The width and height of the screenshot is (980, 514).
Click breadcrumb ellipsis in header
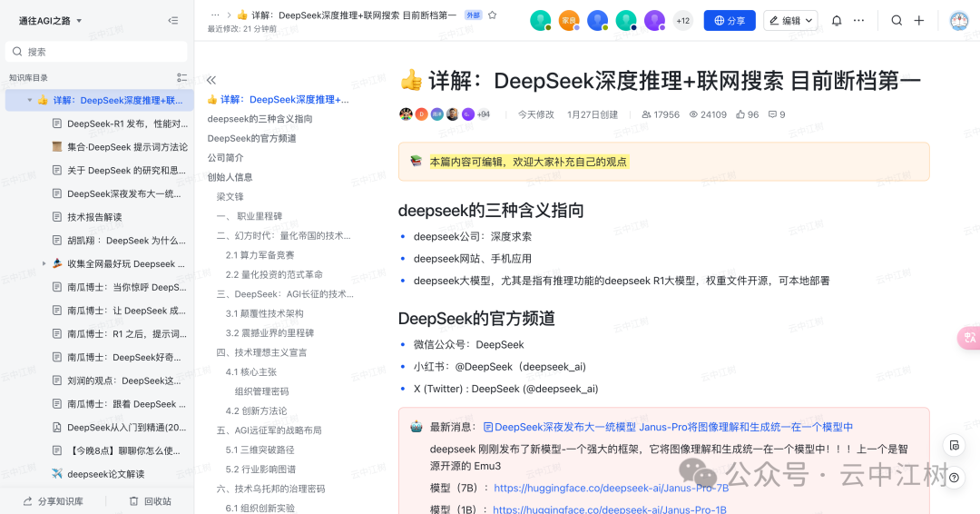point(215,15)
